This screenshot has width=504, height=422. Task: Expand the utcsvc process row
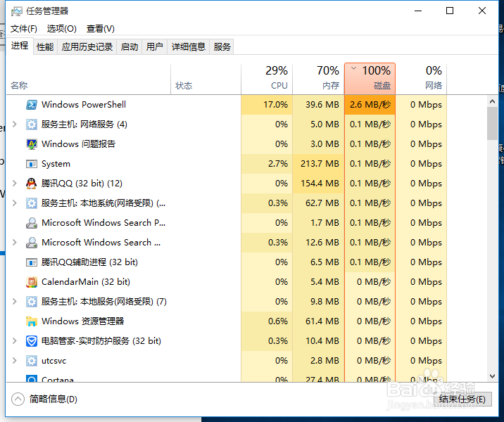pyautogui.click(x=15, y=361)
